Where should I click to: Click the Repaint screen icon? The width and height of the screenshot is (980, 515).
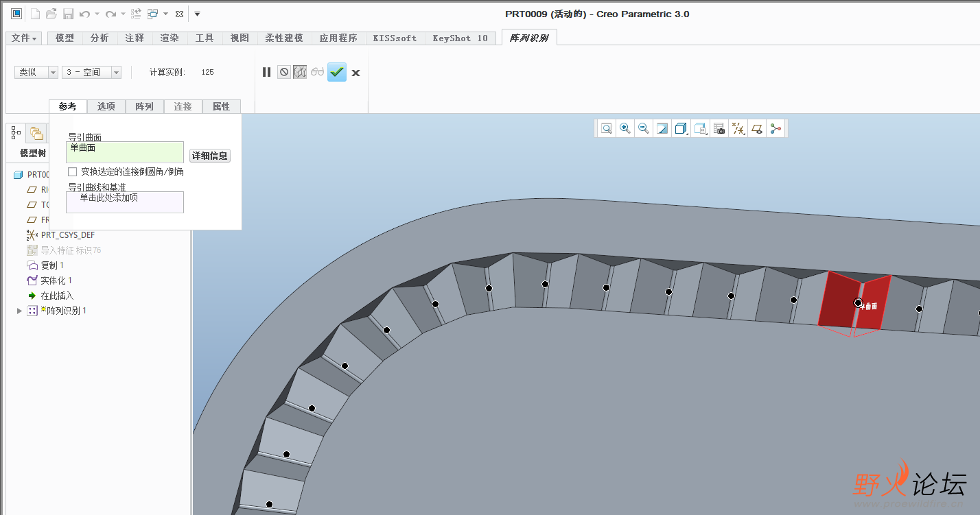point(662,128)
